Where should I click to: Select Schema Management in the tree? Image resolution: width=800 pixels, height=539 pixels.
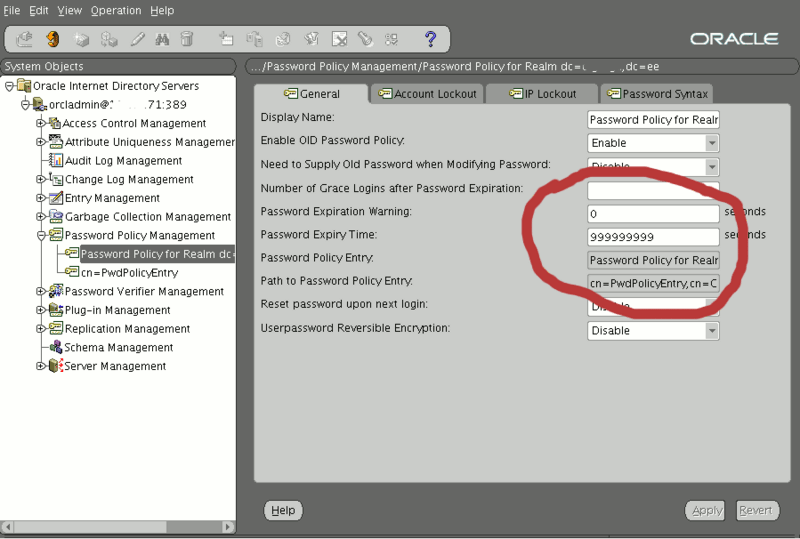(118, 347)
